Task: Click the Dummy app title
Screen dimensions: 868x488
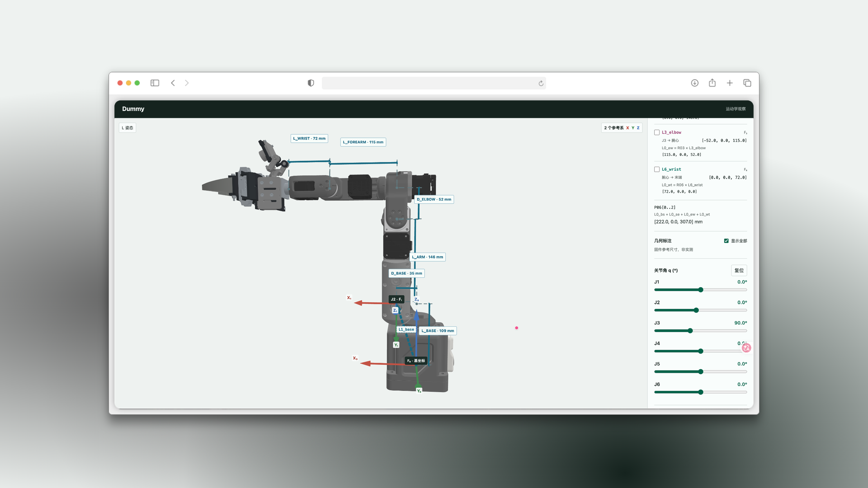Action: (133, 109)
